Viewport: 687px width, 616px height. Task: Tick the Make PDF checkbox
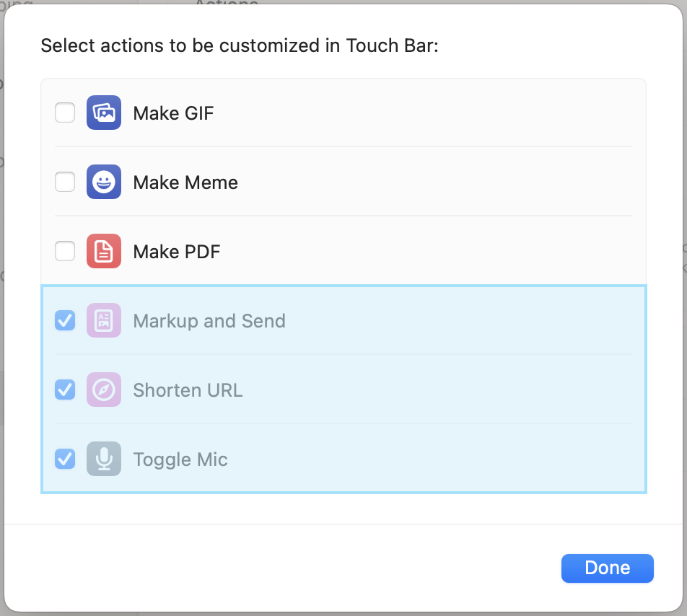pos(65,252)
